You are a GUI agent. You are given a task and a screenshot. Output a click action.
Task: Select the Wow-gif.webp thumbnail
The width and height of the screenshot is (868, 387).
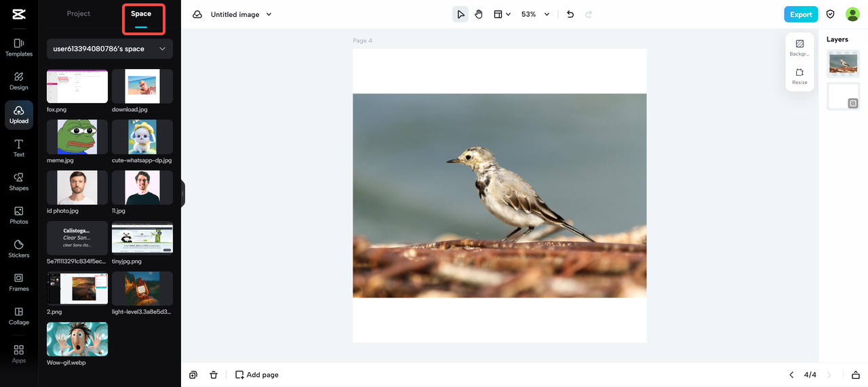coord(77,339)
